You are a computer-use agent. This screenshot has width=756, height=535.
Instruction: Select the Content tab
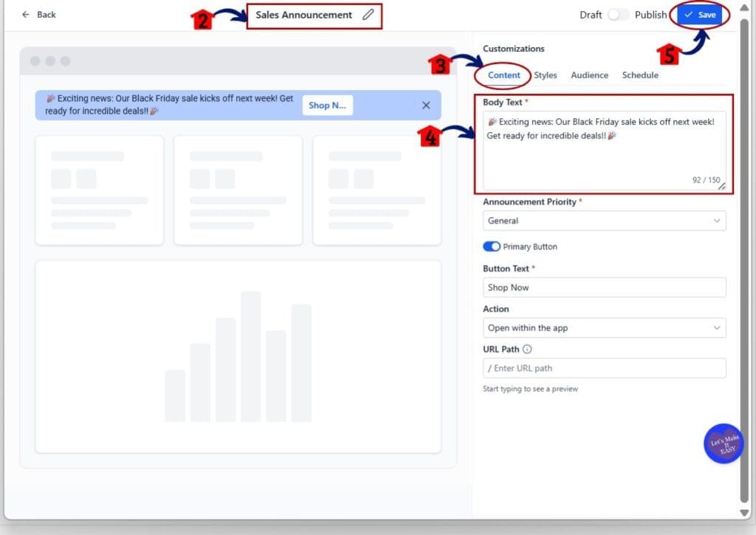click(504, 75)
